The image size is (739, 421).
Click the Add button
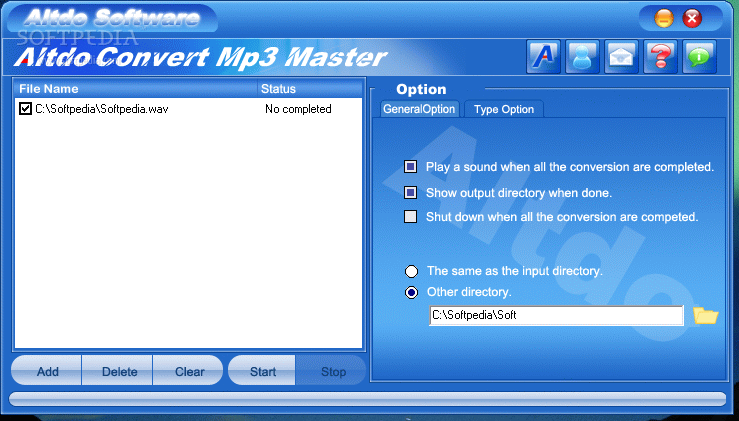(x=46, y=371)
